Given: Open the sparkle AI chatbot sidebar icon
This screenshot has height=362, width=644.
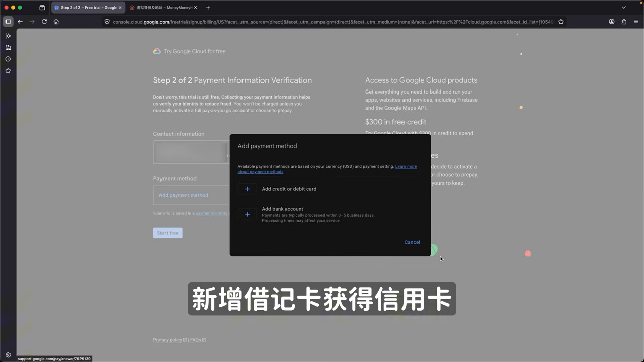Looking at the screenshot, I should pyautogui.click(x=8, y=36).
